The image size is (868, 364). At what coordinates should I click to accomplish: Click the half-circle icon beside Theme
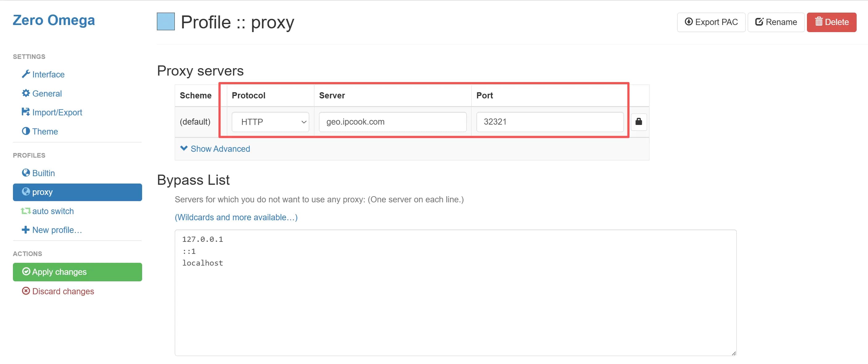pos(26,131)
